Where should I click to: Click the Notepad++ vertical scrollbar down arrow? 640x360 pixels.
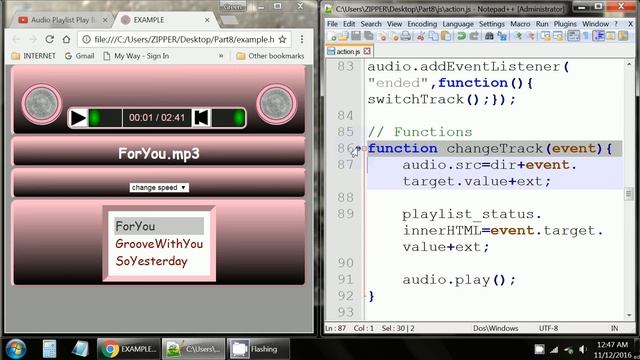tap(629, 315)
